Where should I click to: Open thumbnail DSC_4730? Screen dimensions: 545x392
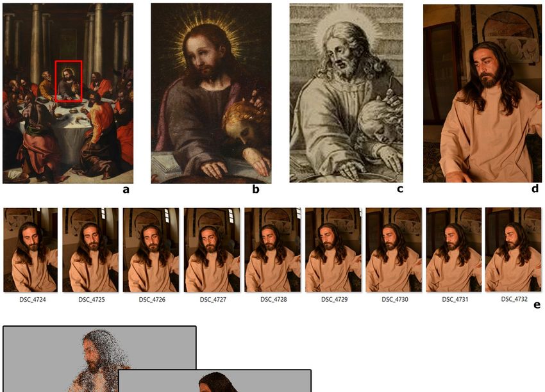pos(394,250)
